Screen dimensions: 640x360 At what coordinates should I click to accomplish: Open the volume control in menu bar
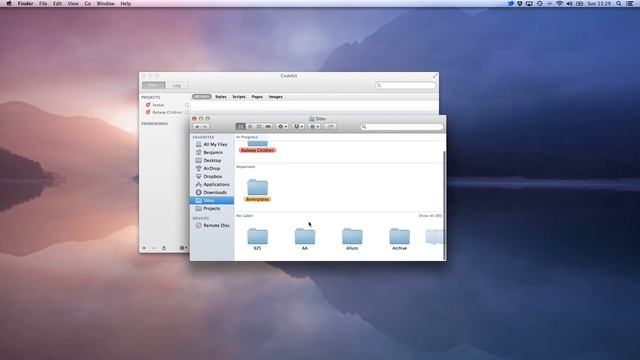click(569, 4)
